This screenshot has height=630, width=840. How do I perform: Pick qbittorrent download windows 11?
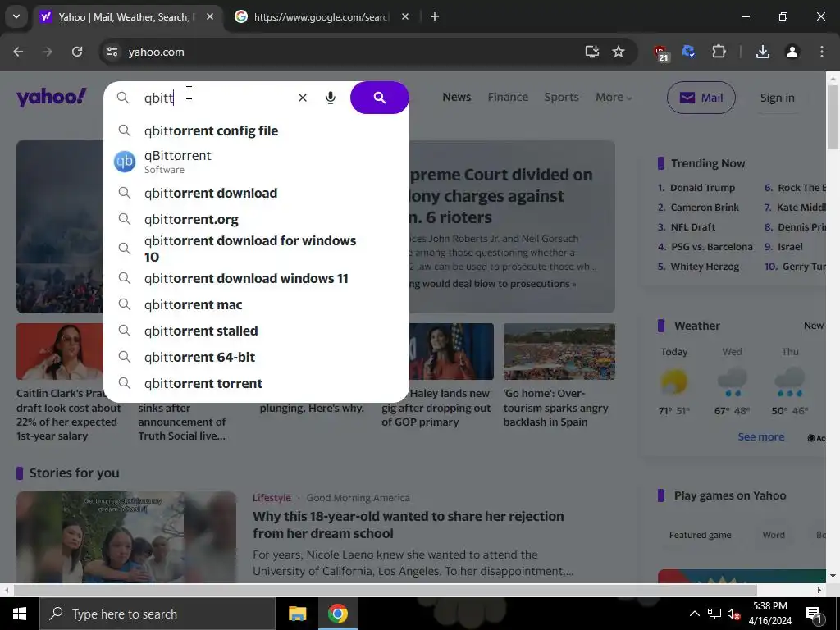click(256, 279)
